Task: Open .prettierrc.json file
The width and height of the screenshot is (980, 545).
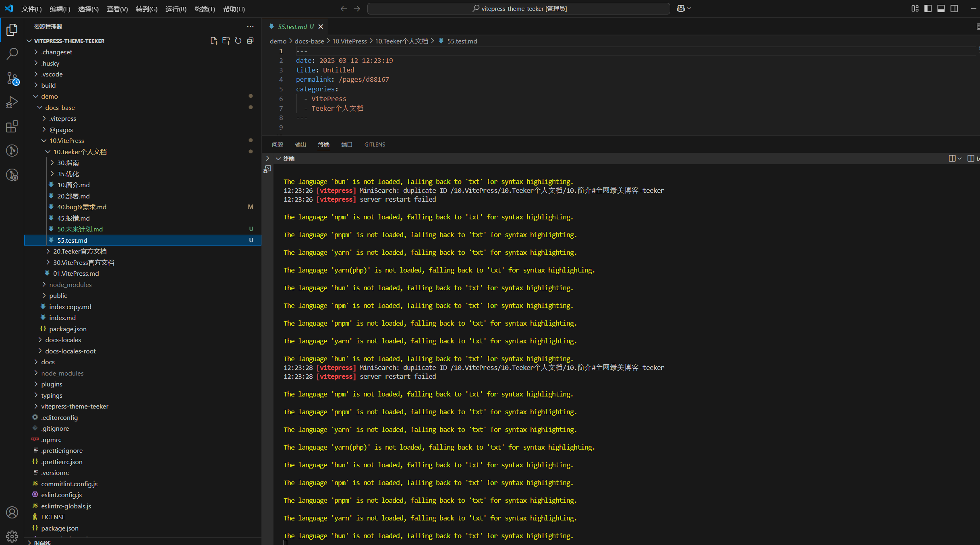Action: 62,462
